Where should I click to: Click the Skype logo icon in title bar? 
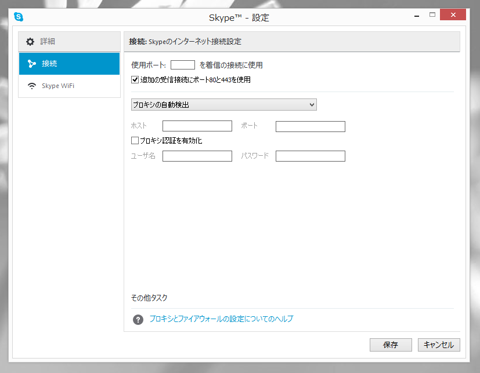(19, 16)
